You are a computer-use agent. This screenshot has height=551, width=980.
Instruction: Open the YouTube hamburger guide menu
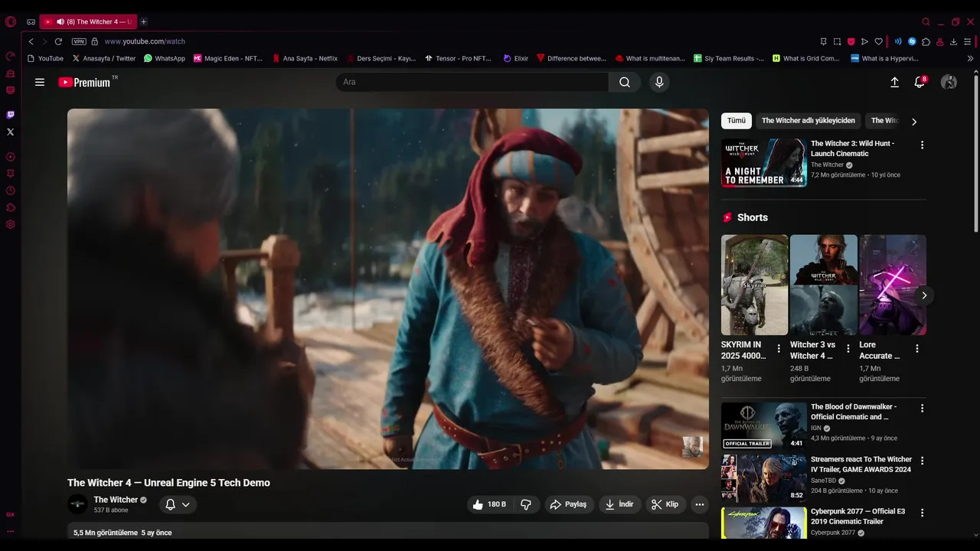(x=40, y=82)
